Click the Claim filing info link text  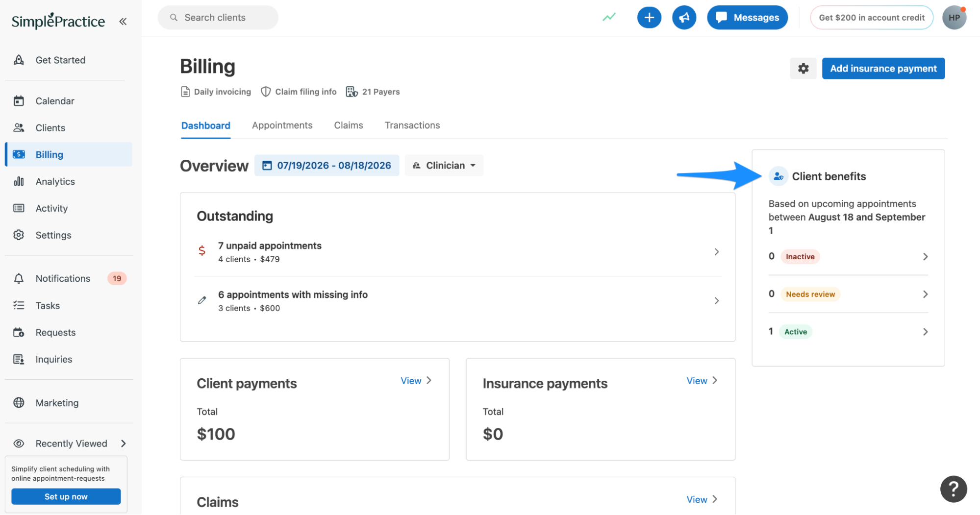click(305, 92)
